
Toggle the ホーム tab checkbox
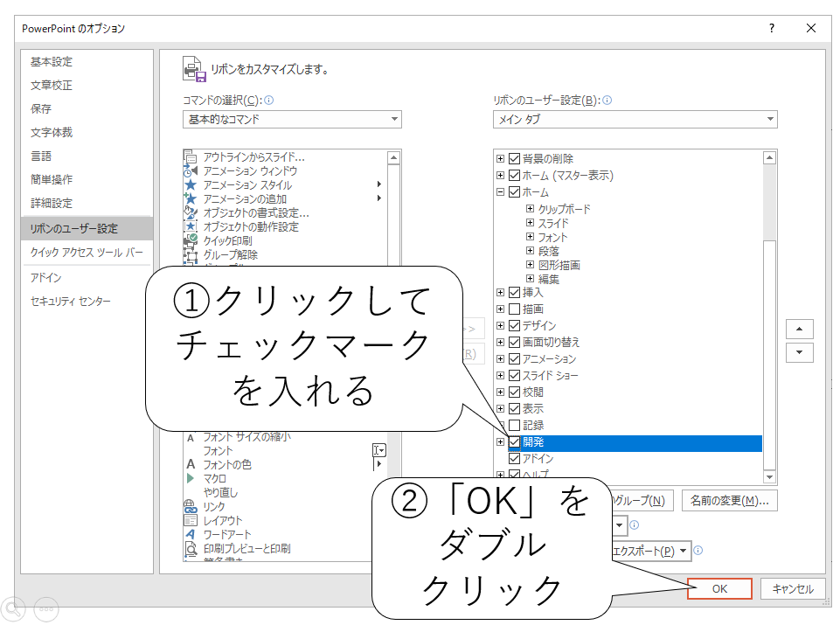(514, 191)
